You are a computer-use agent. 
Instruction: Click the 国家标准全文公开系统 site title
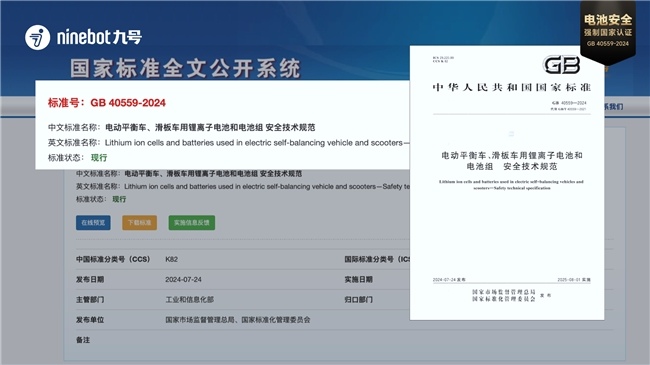coord(185,68)
